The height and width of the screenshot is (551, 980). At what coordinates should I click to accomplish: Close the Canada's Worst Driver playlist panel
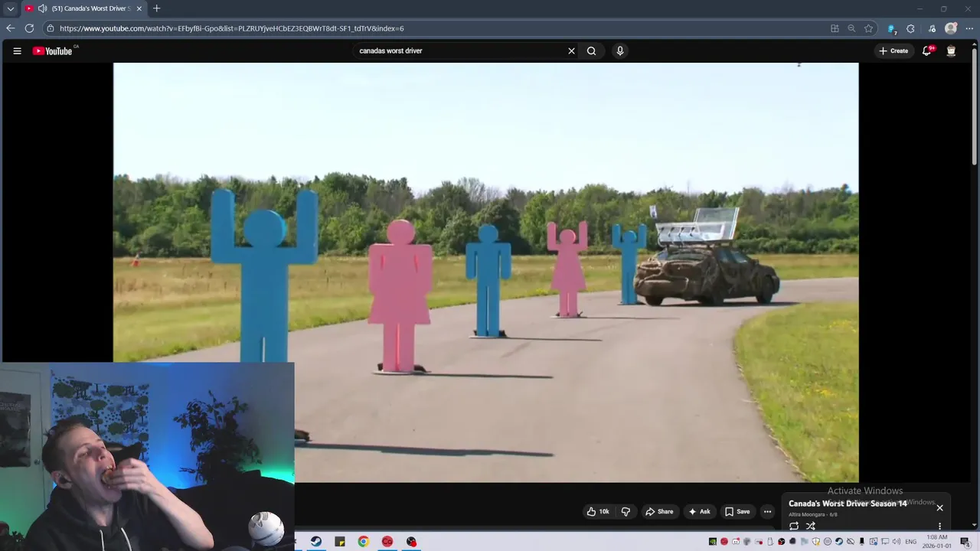tap(939, 507)
